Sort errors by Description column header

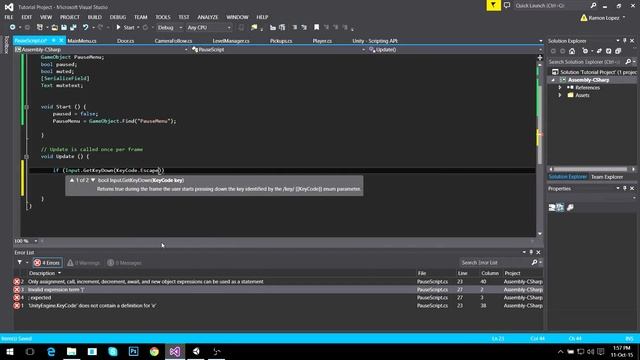[x=42, y=273]
